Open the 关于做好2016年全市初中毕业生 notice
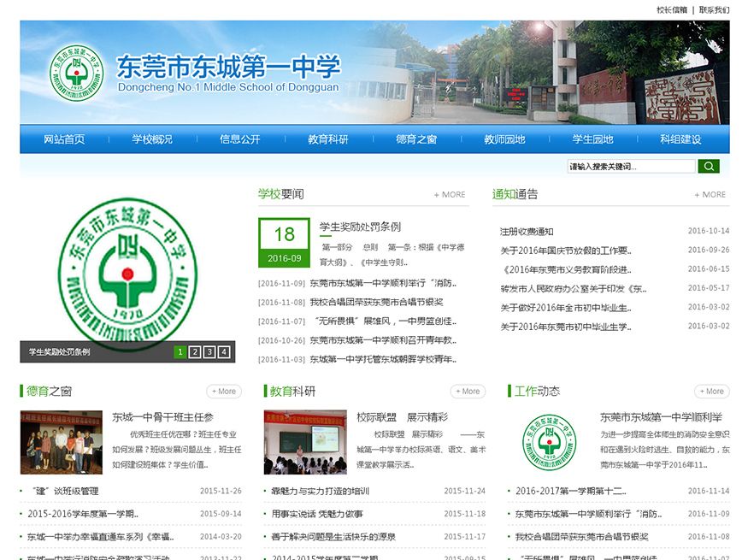The image size is (748, 560). tap(566, 308)
